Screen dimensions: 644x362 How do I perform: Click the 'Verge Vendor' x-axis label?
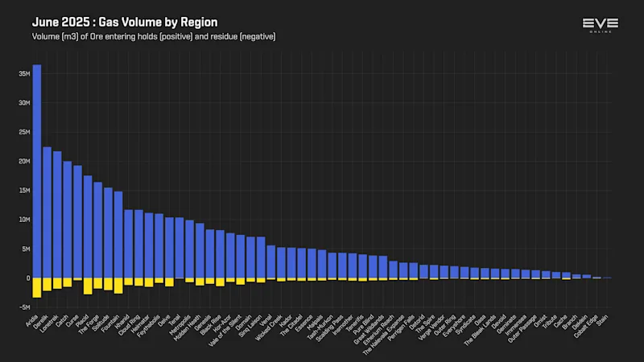point(431,328)
